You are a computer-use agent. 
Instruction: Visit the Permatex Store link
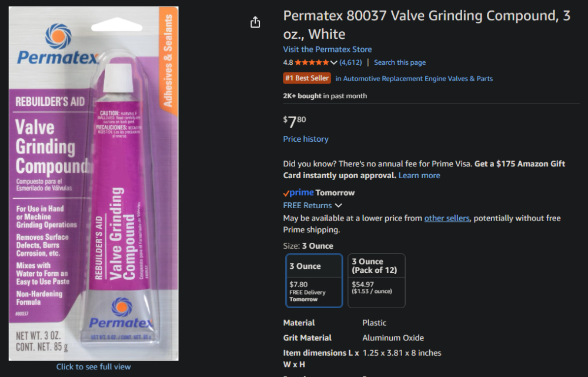(327, 49)
